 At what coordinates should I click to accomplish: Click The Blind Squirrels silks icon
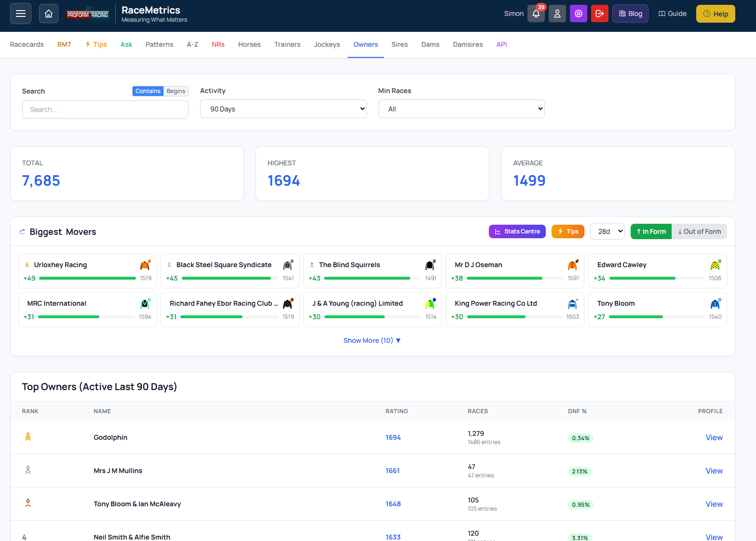pyautogui.click(x=430, y=265)
